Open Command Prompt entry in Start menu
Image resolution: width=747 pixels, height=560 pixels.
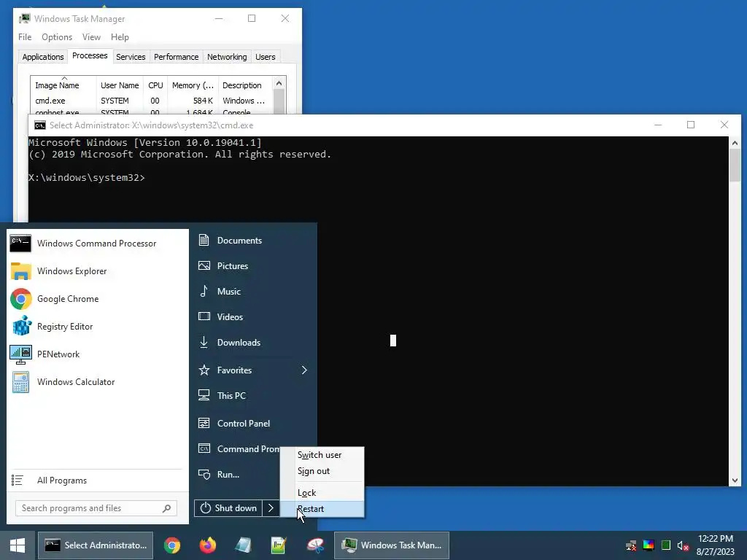point(237,449)
